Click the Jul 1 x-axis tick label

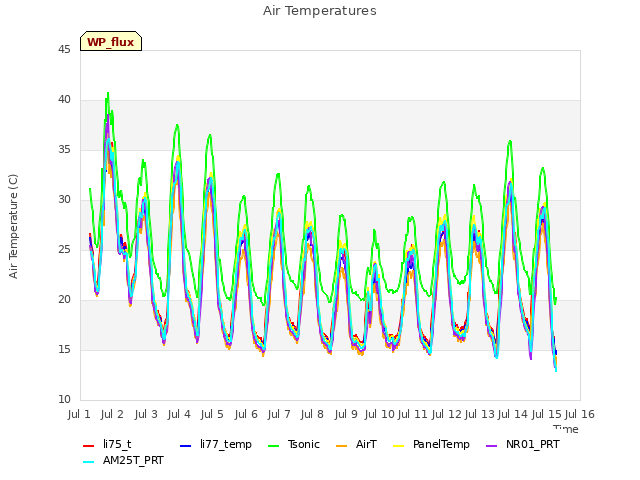click(x=79, y=414)
